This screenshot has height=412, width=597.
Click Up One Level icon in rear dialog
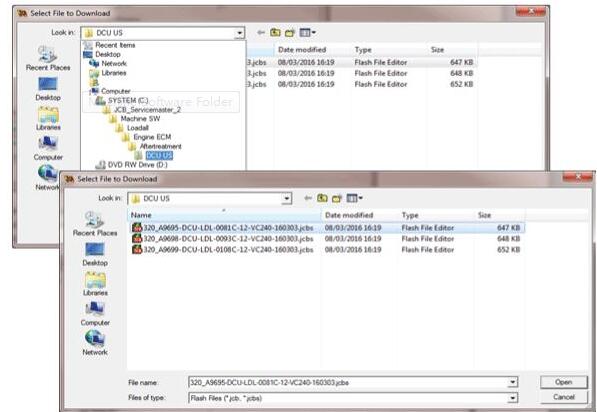pos(275,33)
